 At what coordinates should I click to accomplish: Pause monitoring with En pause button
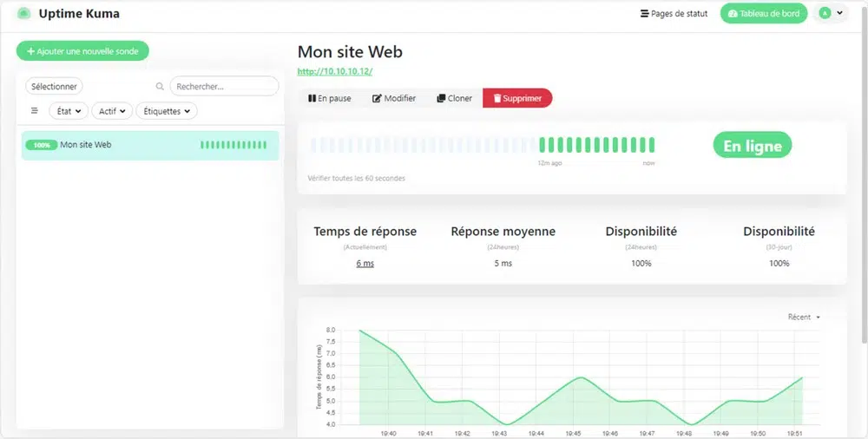[x=329, y=98]
